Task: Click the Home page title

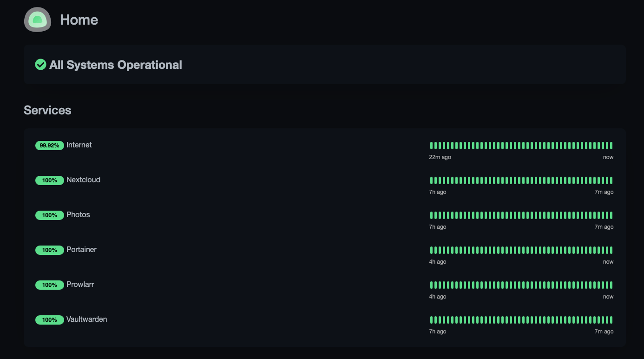Action: [x=79, y=20]
